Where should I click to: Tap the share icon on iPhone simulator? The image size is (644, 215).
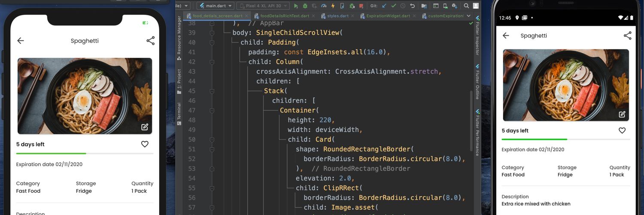pyautogui.click(x=150, y=41)
